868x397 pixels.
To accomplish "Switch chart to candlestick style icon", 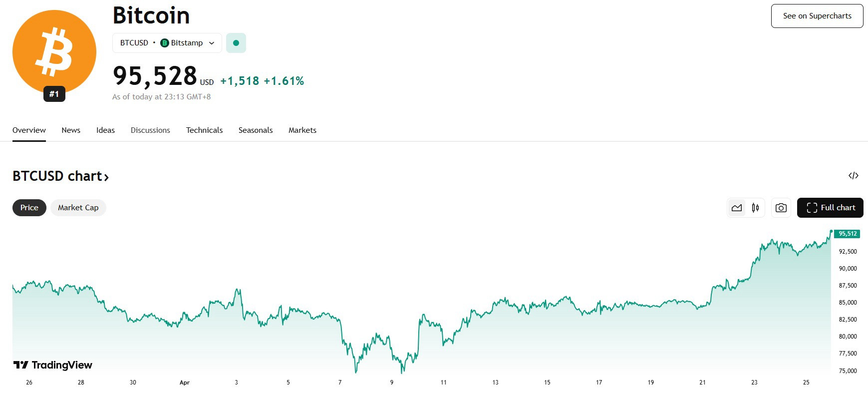I will point(755,208).
